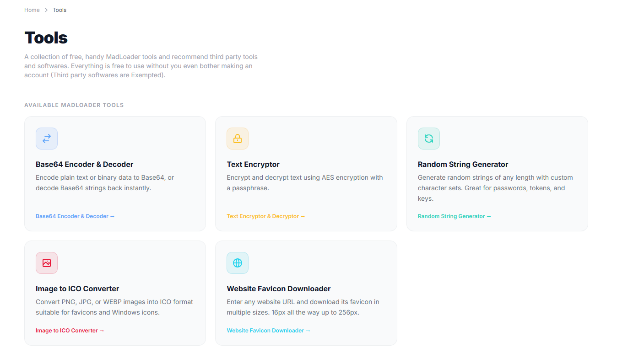Click the yellow padlock icon on Text Encryptor card
Image resolution: width=644 pixels, height=353 pixels.
(x=238, y=138)
